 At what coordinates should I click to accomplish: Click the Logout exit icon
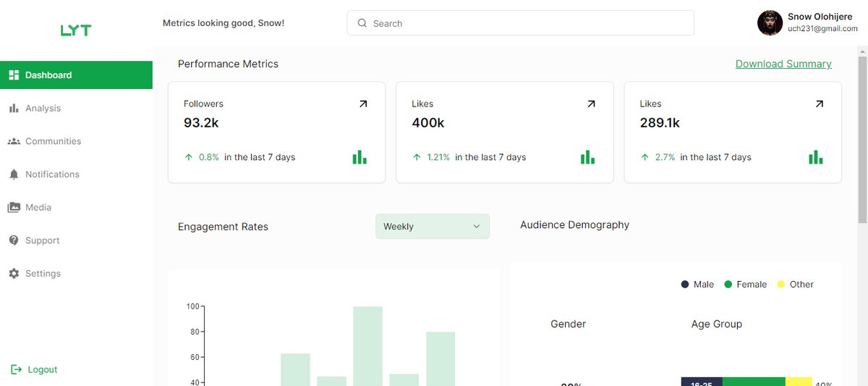(x=17, y=369)
